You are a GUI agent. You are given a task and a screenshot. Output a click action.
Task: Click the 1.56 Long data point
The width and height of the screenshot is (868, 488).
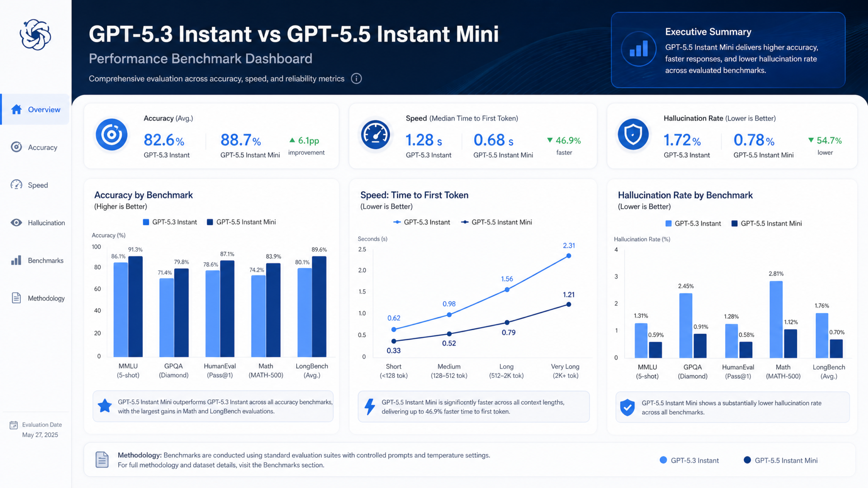click(507, 290)
